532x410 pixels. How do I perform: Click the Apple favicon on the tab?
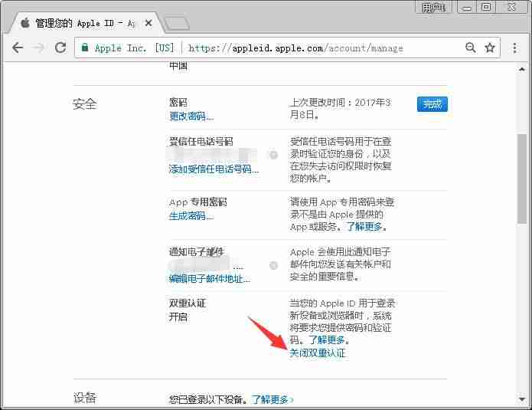click(x=25, y=23)
